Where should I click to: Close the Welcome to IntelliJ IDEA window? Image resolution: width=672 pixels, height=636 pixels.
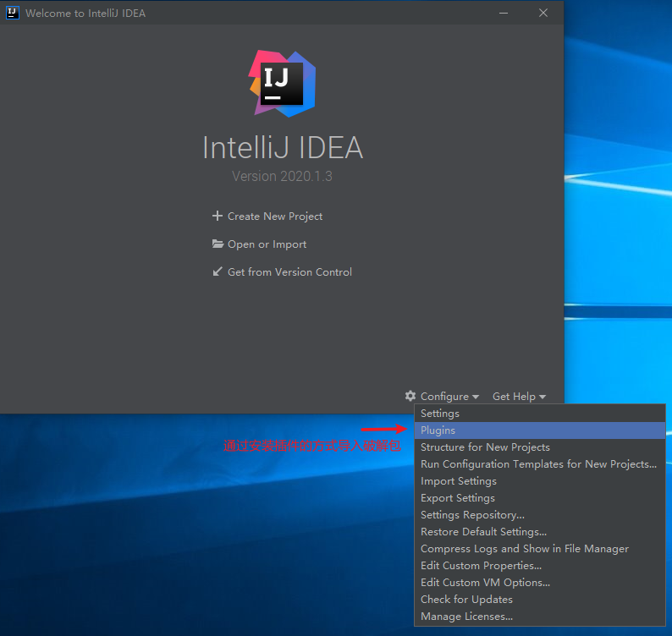click(543, 13)
